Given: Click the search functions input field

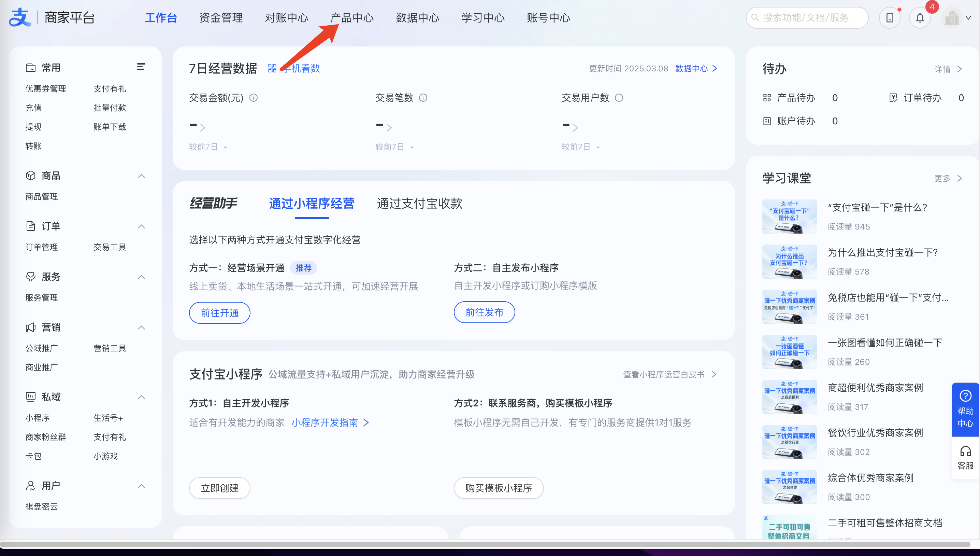Looking at the screenshot, I should click(807, 17).
